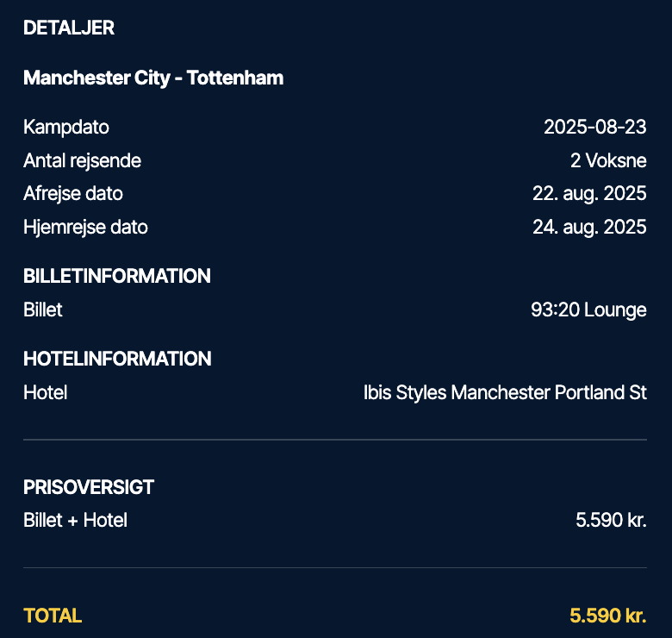Click the Billet + Hotel price line
The image size is (672, 638).
click(x=335, y=520)
